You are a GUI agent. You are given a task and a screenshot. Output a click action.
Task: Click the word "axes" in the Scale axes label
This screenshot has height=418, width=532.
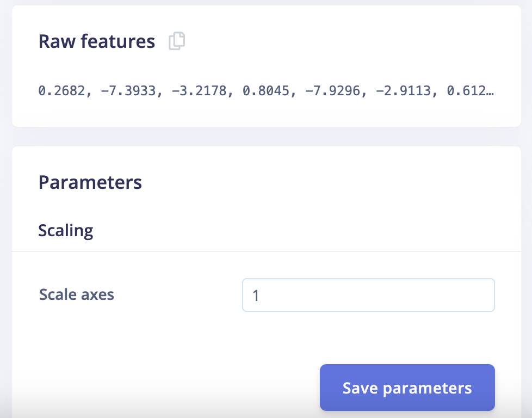pyautogui.click(x=97, y=295)
